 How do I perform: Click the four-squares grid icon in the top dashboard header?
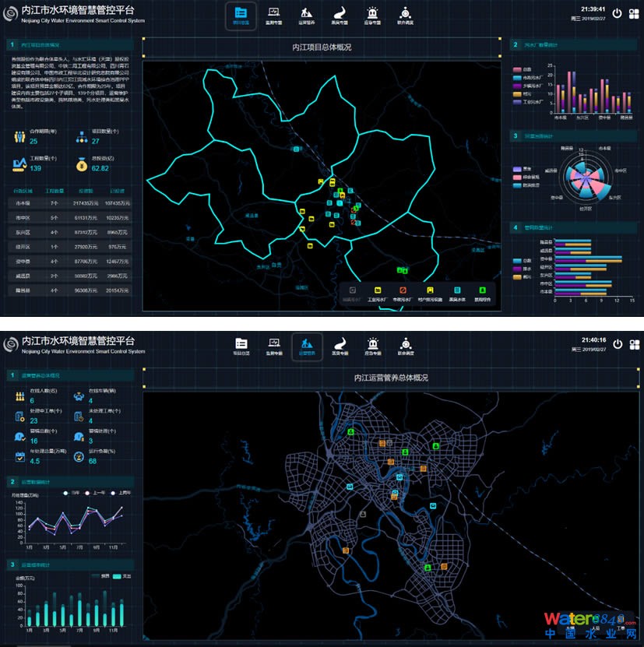click(635, 13)
